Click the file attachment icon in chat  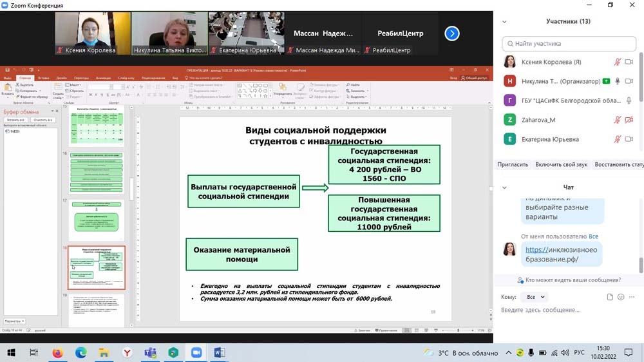coord(610,297)
